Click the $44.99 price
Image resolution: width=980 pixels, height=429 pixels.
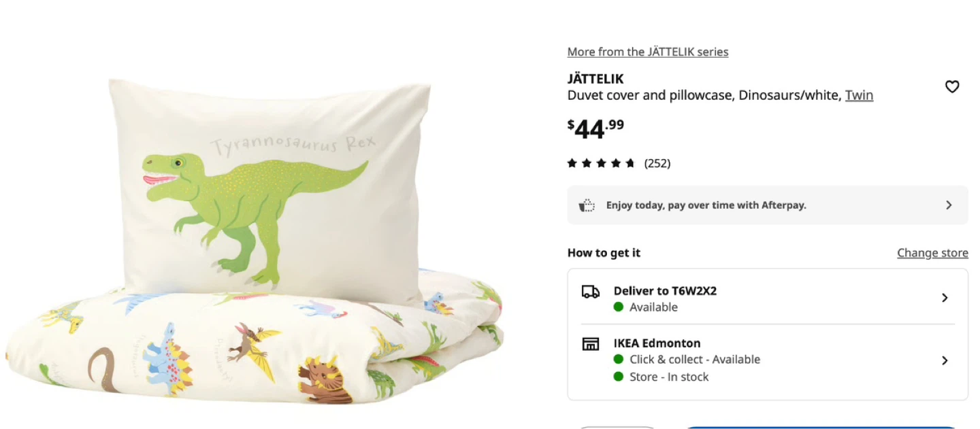tap(595, 128)
